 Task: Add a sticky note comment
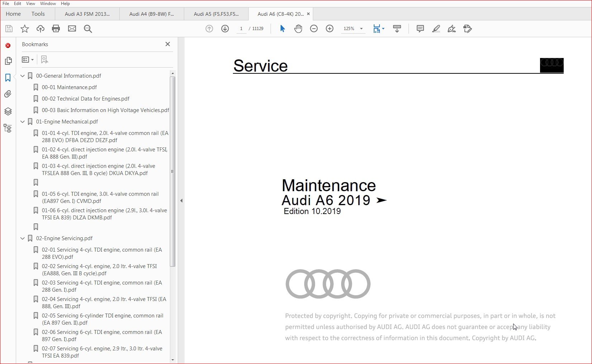coord(420,29)
